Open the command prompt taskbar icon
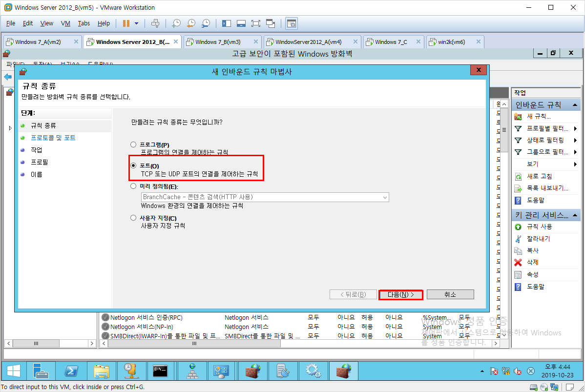The height and width of the screenshot is (392, 585). (x=161, y=371)
